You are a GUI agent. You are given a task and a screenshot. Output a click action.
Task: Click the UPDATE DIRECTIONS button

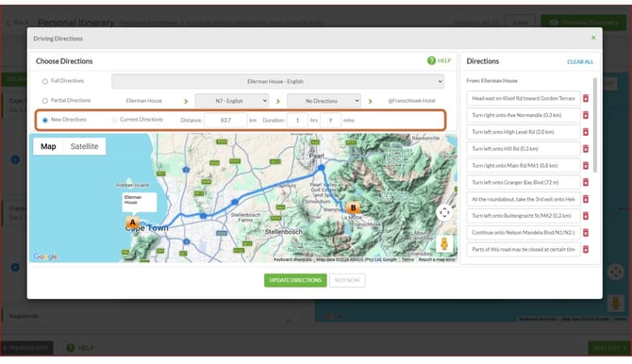(x=295, y=280)
